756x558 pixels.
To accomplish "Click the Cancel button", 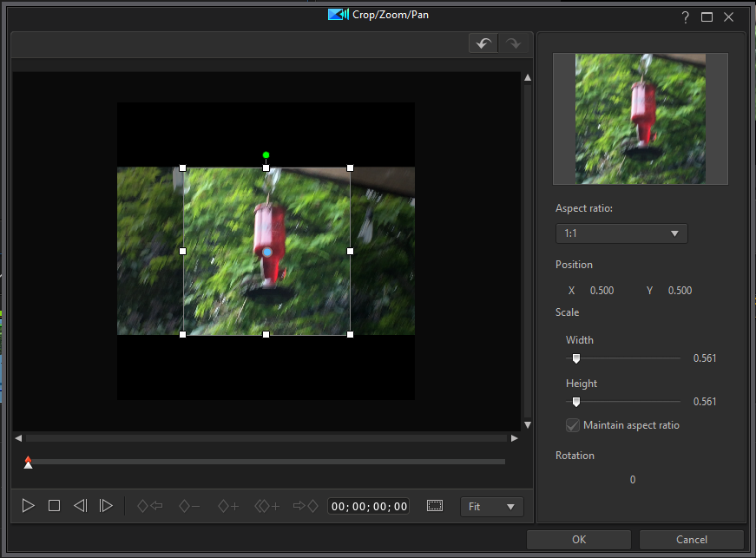I will coord(691,539).
